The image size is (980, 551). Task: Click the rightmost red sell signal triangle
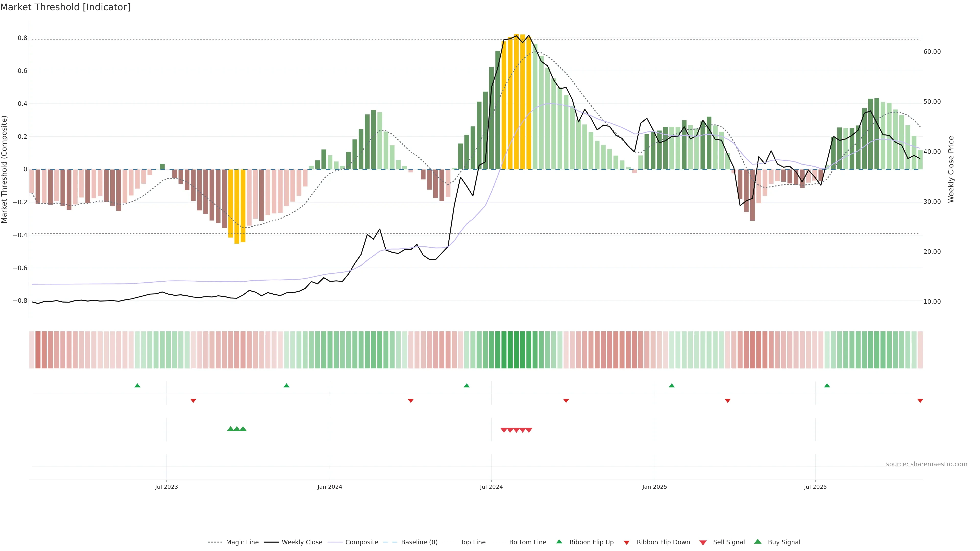pyautogui.click(x=529, y=430)
